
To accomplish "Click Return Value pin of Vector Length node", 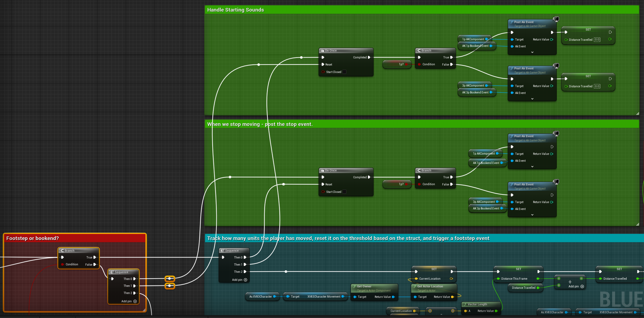I will click(496, 311).
